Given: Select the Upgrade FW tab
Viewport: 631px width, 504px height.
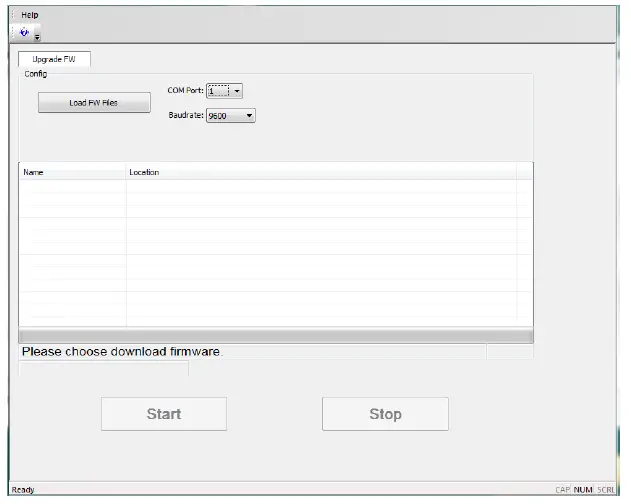Looking at the screenshot, I should tap(54, 59).
